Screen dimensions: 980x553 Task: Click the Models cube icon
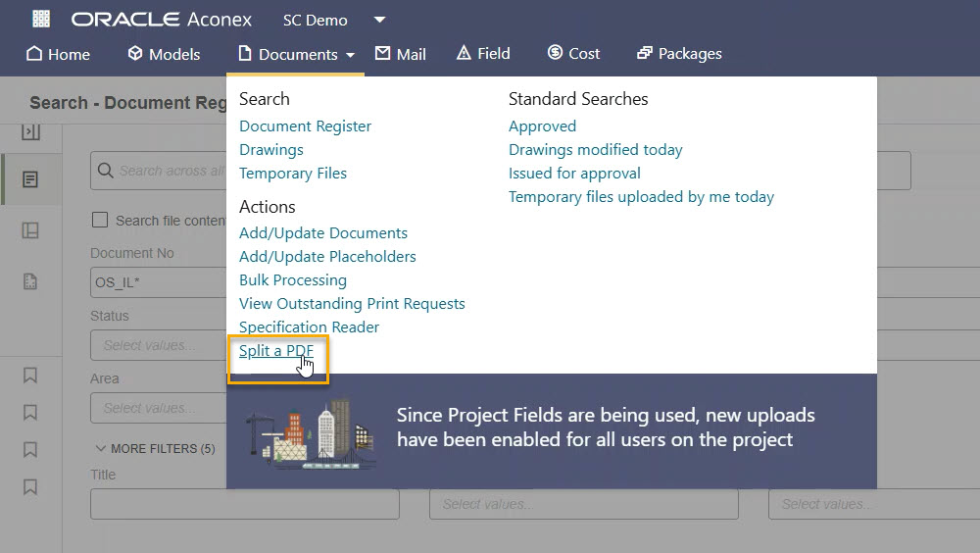[135, 53]
